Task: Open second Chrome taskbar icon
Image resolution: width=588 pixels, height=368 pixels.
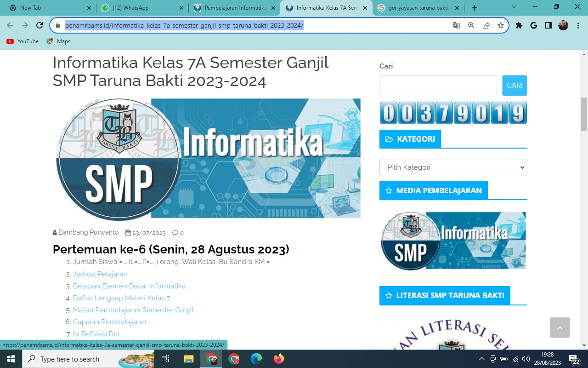Action: click(234, 359)
